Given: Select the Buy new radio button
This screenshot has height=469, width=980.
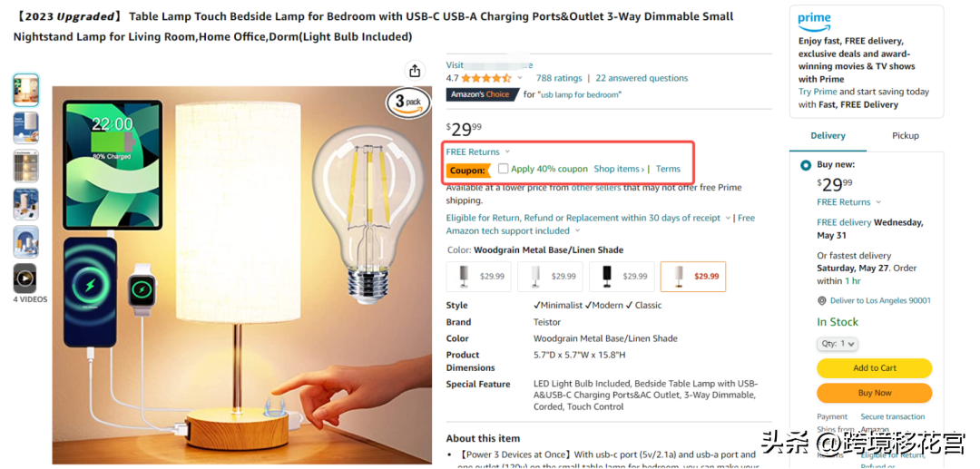Looking at the screenshot, I should click(x=806, y=165).
